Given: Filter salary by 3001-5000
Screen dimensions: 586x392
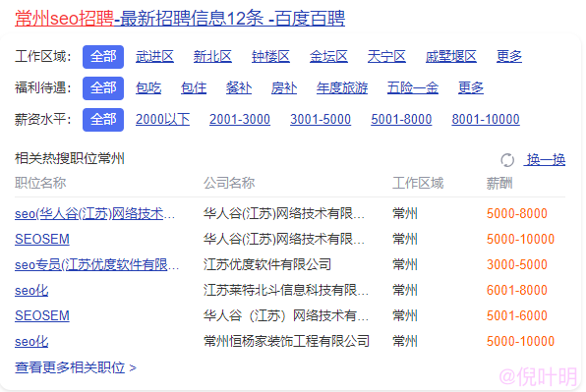Looking at the screenshot, I should pos(321,120).
